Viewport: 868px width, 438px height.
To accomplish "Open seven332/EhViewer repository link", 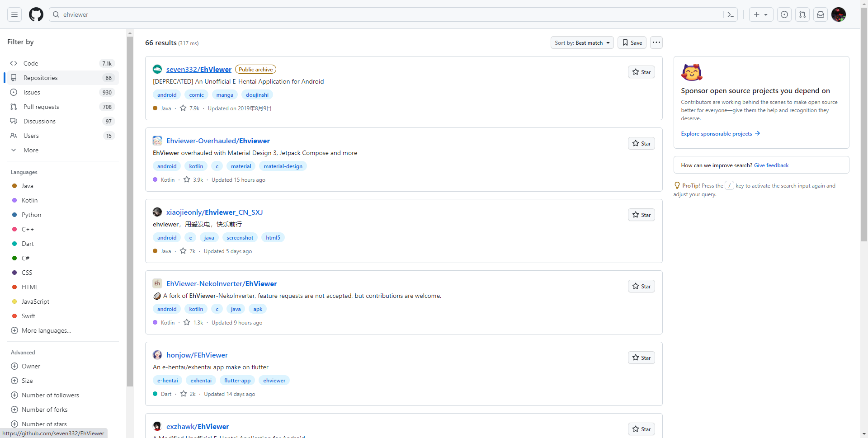I will pos(199,69).
